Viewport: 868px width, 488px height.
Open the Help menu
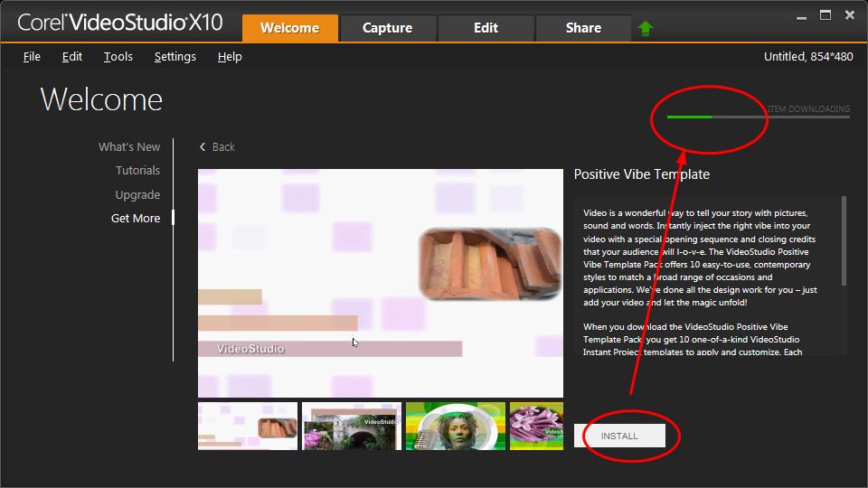[x=230, y=56]
